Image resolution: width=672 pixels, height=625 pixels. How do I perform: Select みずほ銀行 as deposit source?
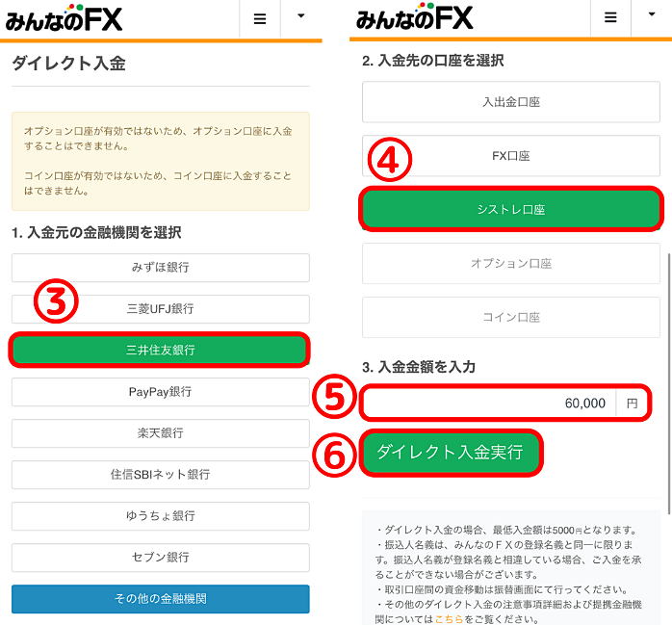[160, 268]
